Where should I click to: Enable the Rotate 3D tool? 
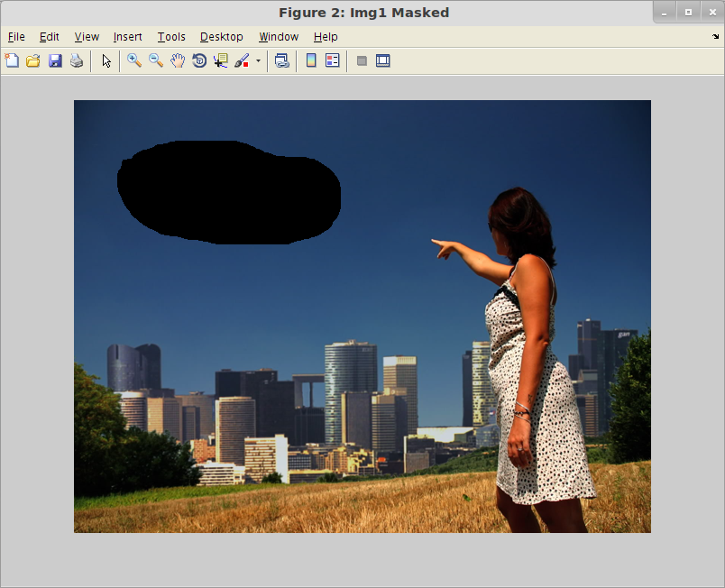point(199,60)
